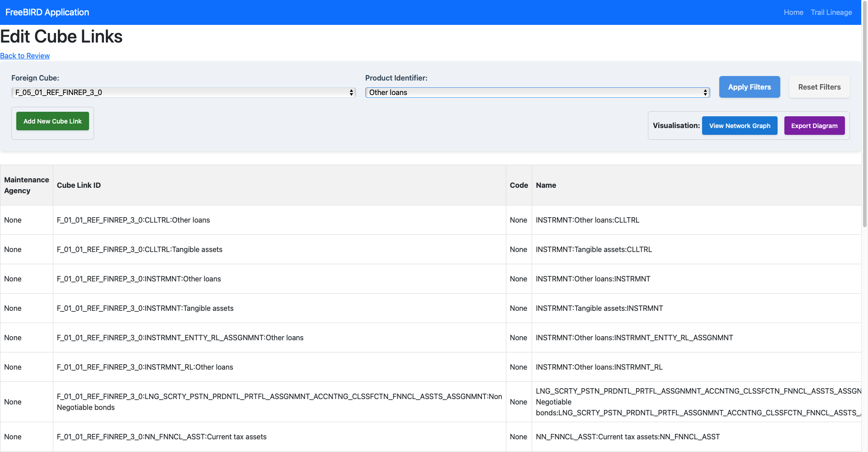Select the CLLTRL Other loans cube link row
Screen dimensions: 868x452
click(133, 220)
